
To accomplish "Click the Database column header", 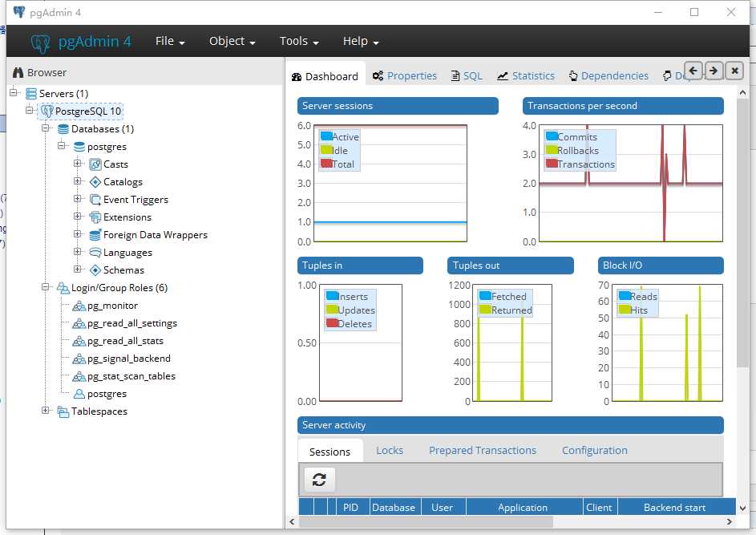I will [394, 508].
